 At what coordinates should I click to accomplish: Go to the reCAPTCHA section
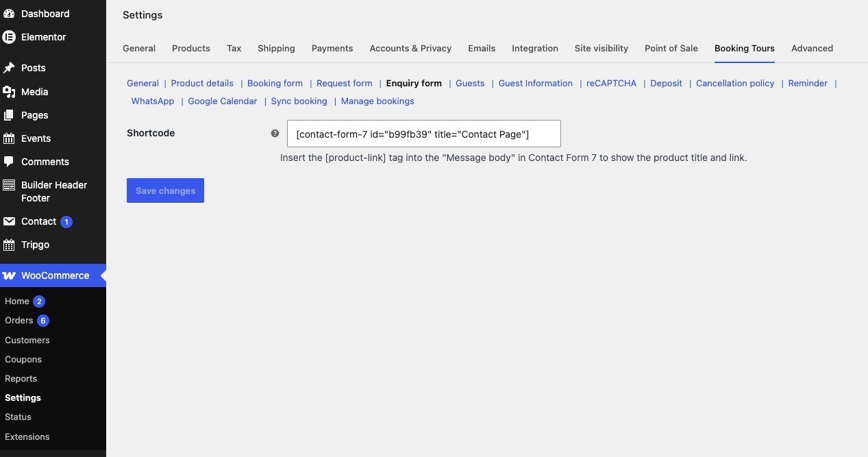(611, 83)
